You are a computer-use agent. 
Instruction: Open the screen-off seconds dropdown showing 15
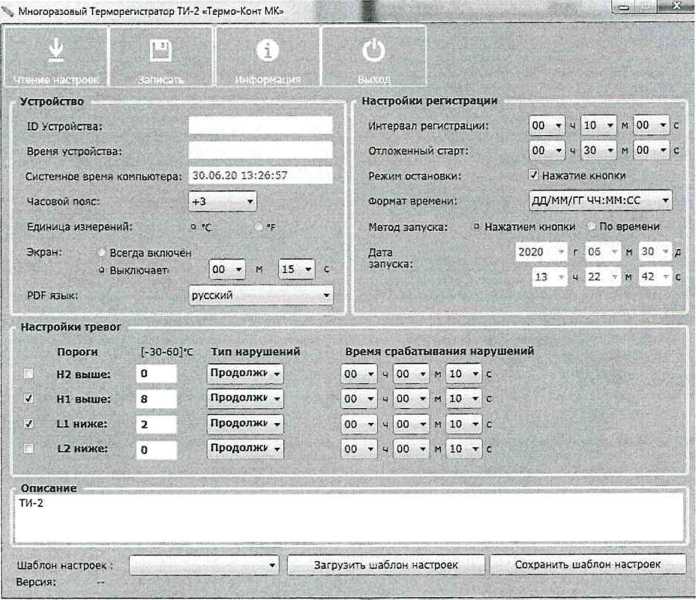point(297,269)
